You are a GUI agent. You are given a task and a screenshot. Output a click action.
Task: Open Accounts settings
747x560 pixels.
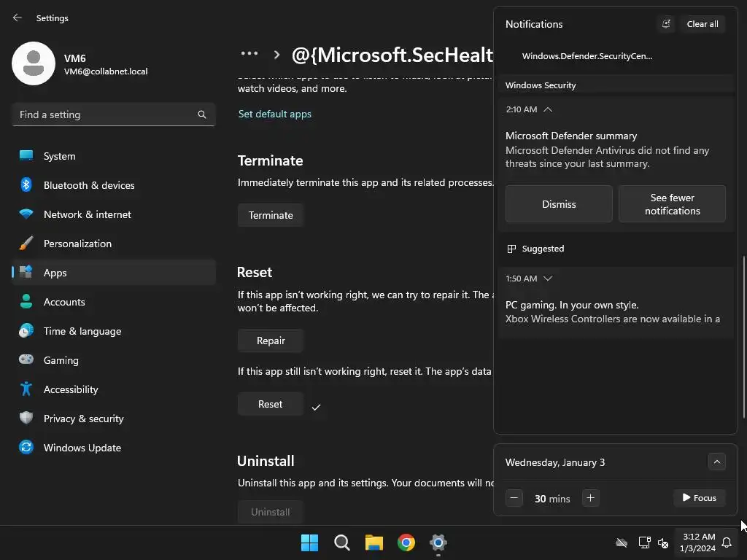click(113, 301)
